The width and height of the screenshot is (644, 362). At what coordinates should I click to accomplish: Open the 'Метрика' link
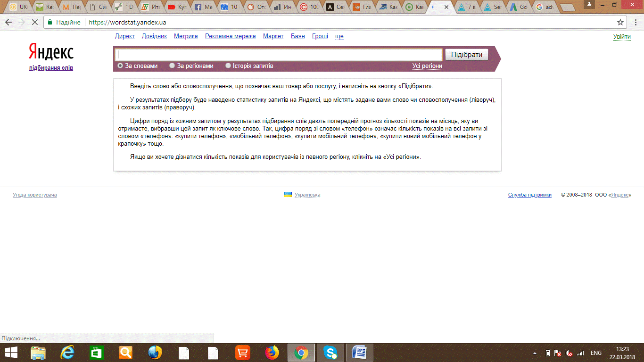[x=186, y=36]
